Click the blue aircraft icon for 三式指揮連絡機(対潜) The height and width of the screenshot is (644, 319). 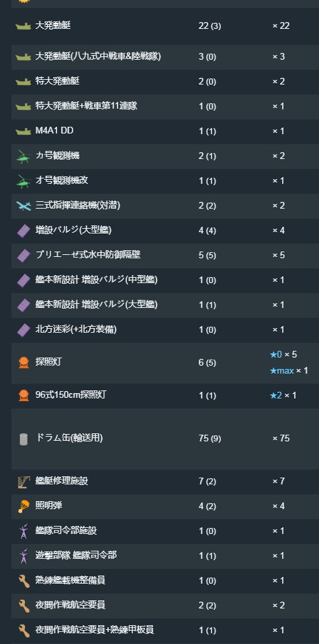pos(24,206)
